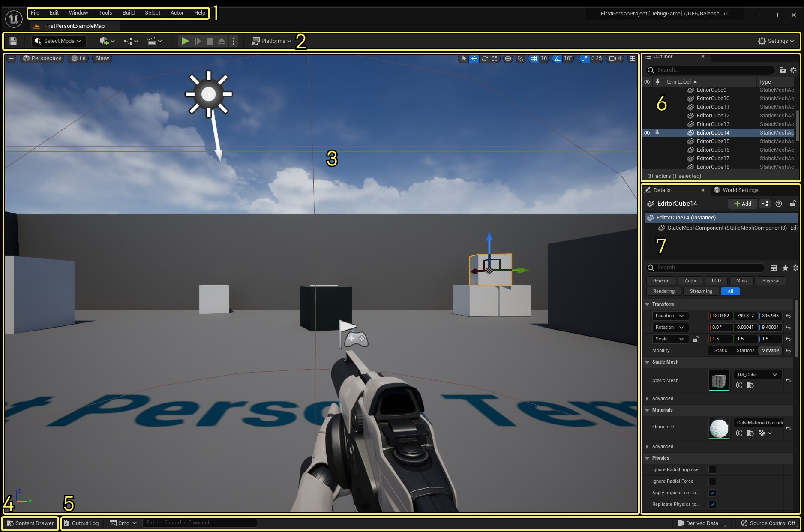Open the Build menu
Screen dimensions: 804x532
(128, 12)
